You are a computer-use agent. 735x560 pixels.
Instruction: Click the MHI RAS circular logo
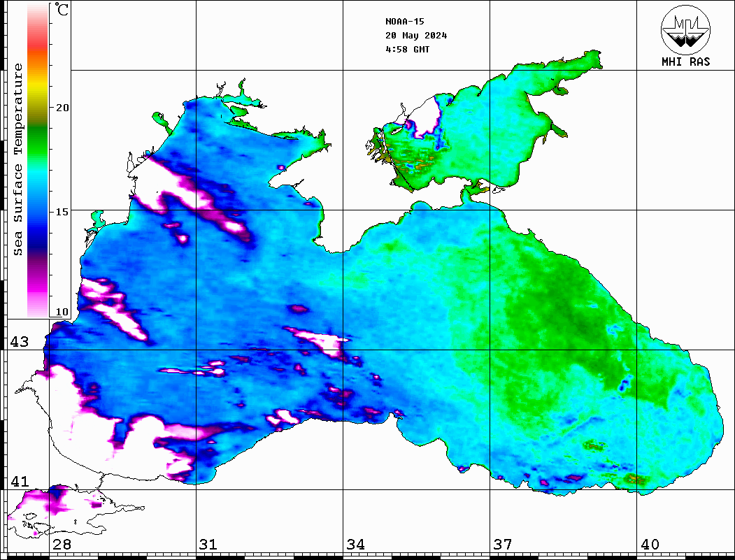pyautogui.click(x=685, y=29)
